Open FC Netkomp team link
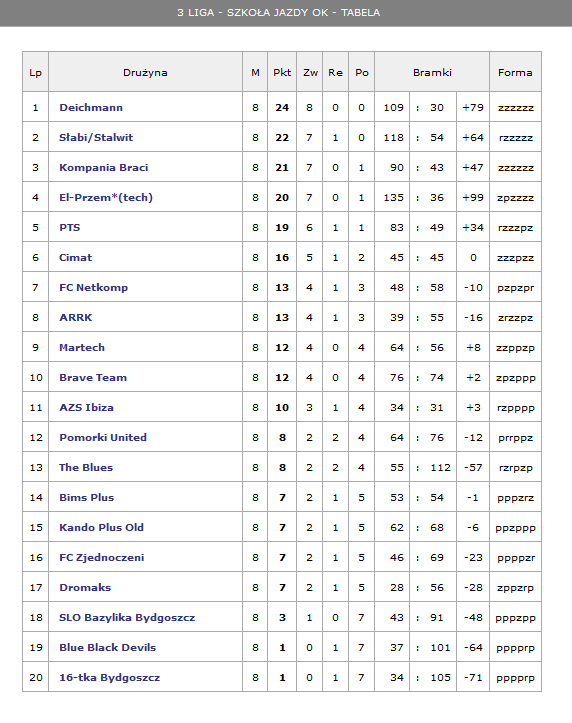The image size is (572, 723). 94,287
